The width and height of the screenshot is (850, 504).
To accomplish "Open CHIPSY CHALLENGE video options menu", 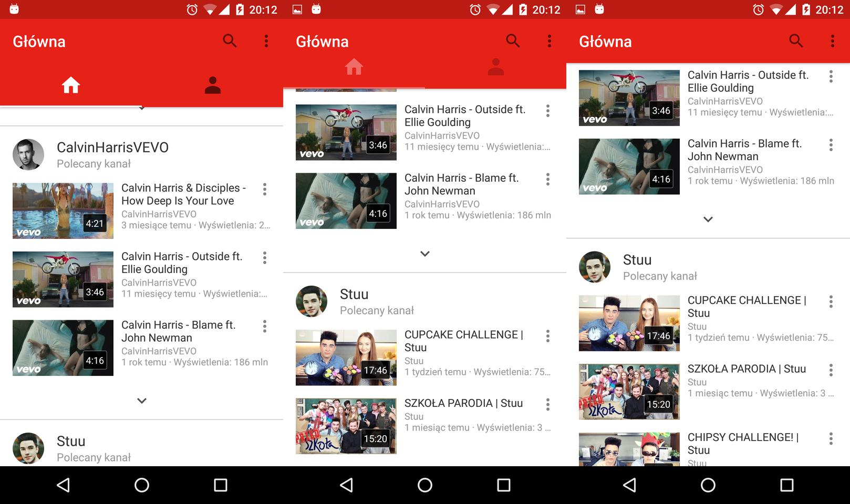I will [x=831, y=438].
